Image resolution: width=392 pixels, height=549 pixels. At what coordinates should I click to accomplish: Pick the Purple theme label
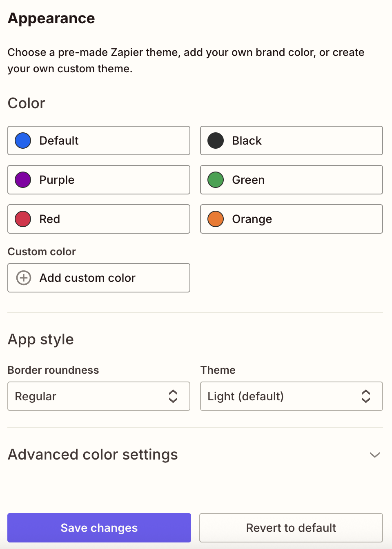tap(57, 180)
